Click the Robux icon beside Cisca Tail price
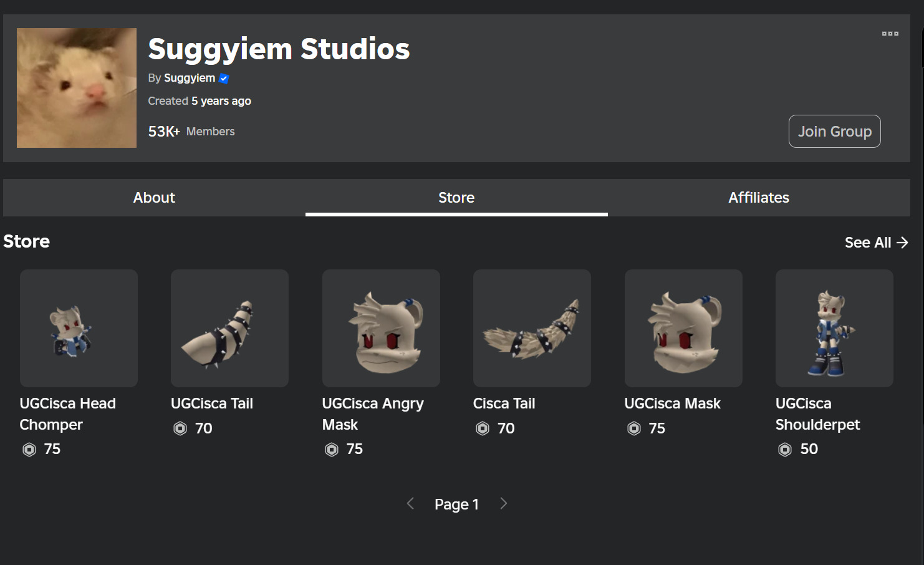Screen dimensions: 924x565 [x=483, y=428]
